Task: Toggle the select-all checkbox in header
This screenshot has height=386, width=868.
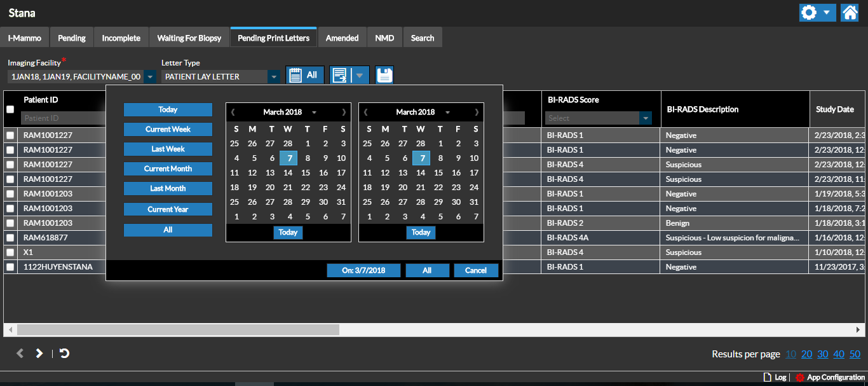Action: point(10,109)
